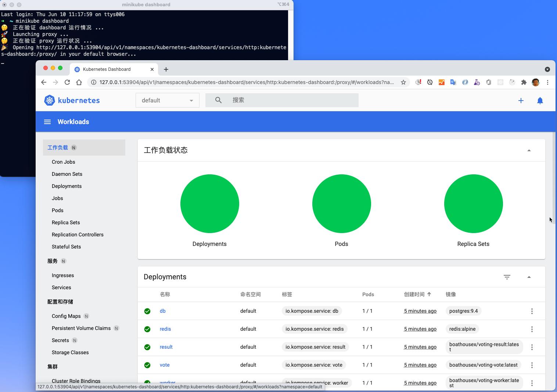Bookmark page with star icon
The image size is (557, 392).
click(403, 82)
